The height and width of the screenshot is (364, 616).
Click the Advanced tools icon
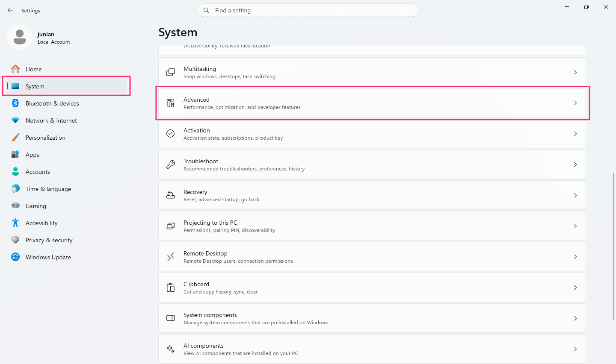171,103
